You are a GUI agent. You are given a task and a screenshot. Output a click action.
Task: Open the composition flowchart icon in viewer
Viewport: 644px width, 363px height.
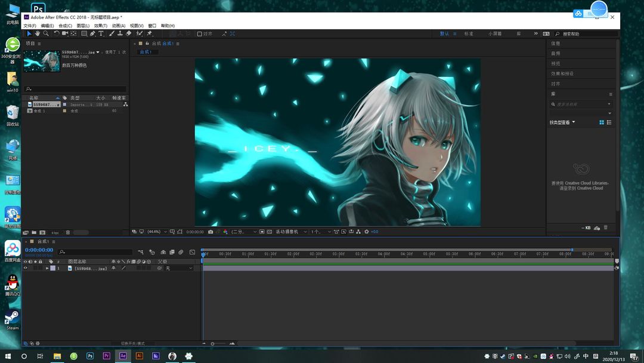tap(358, 232)
